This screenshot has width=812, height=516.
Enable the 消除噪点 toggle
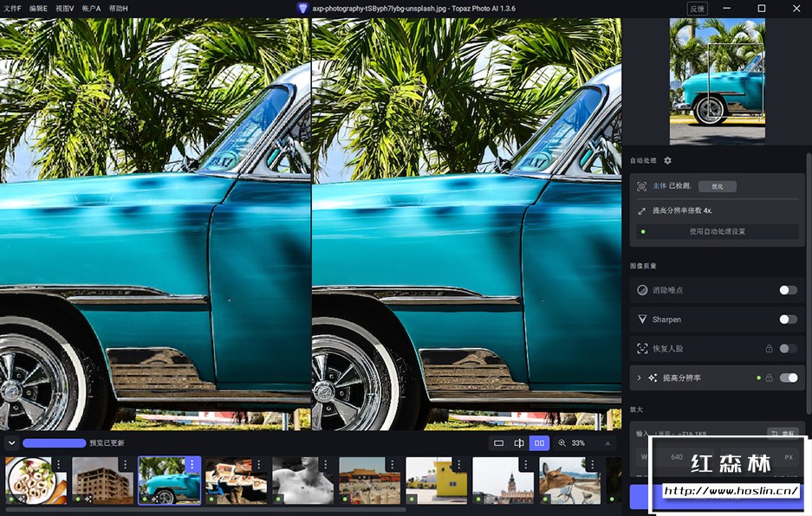click(789, 290)
